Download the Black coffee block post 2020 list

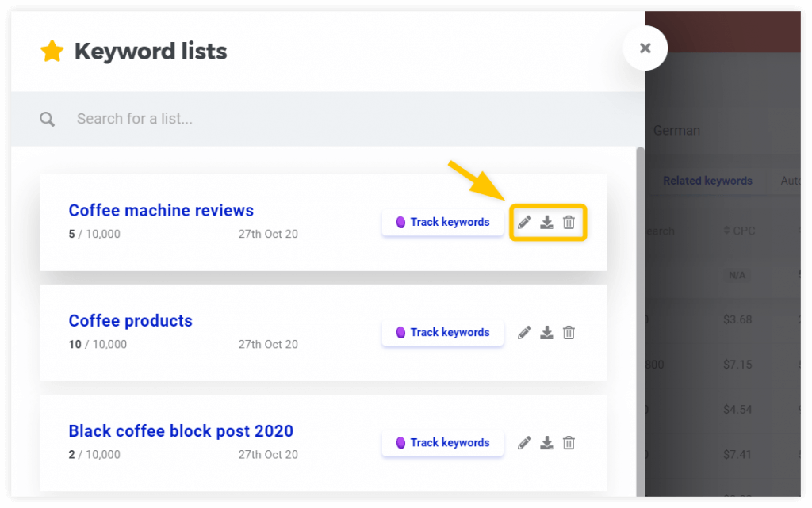point(546,442)
